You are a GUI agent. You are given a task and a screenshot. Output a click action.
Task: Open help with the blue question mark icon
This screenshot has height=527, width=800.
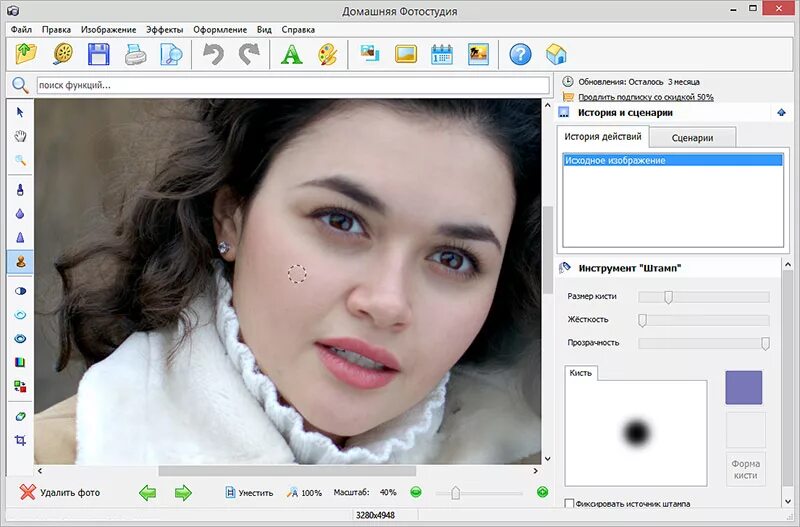[x=520, y=54]
